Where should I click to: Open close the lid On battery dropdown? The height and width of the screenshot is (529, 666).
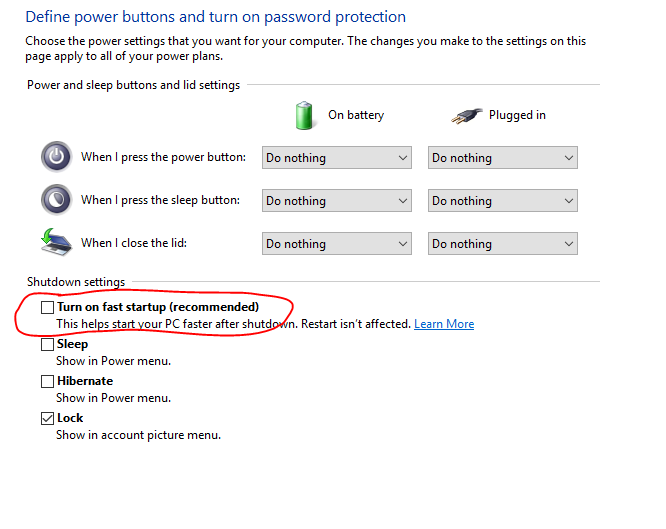pyautogui.click(x=337, y=244)
